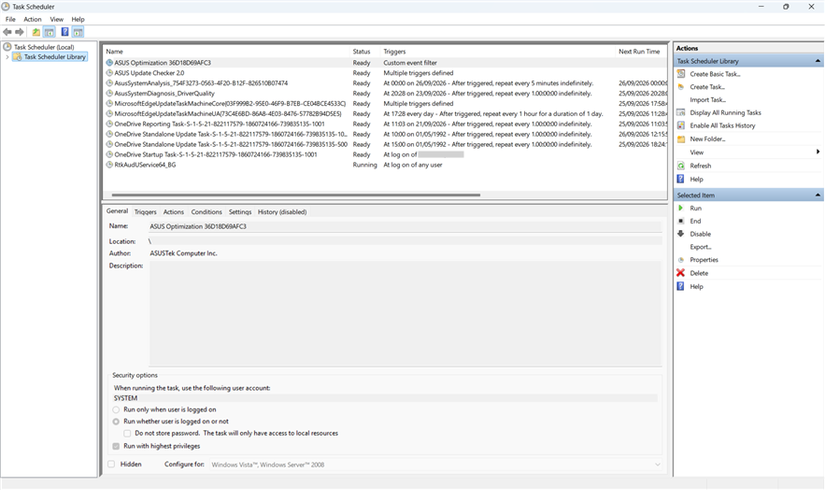
Task: Click the clock icon of AsusSystemDiagnosis_DriverQuality
Action: [109, 94]
